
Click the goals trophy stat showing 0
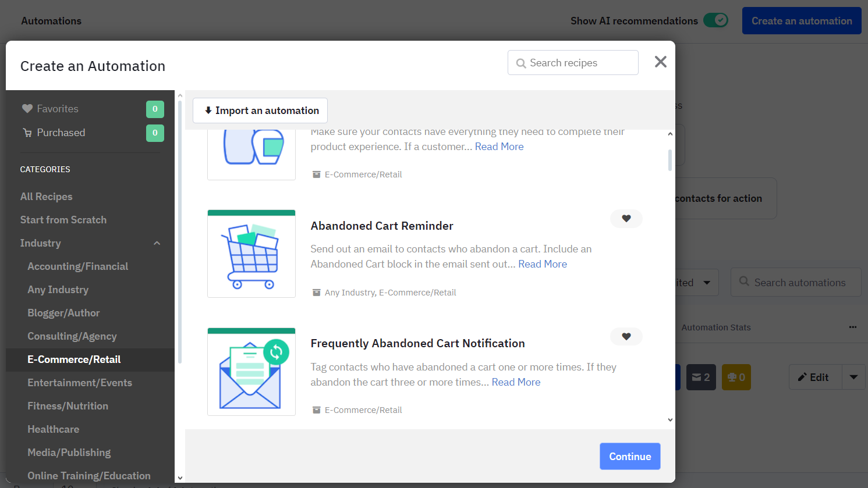[x=736, y=377]
